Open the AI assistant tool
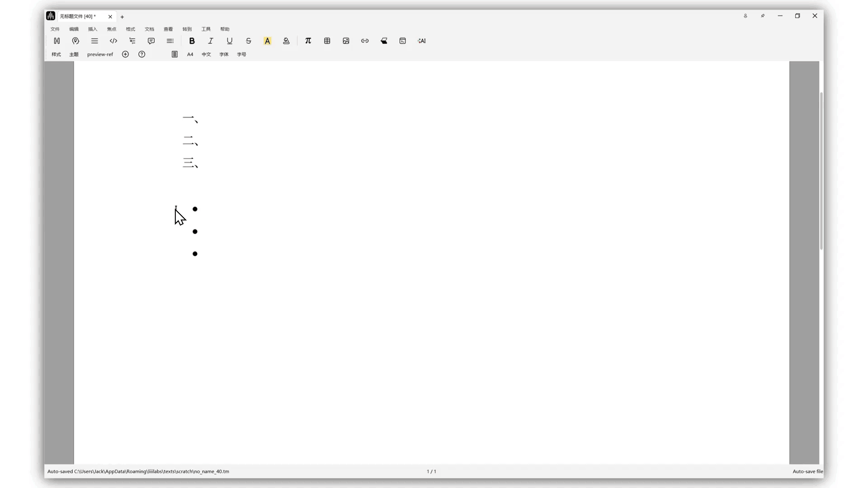This screenshot has height=488, width=868. click(421, 41)
